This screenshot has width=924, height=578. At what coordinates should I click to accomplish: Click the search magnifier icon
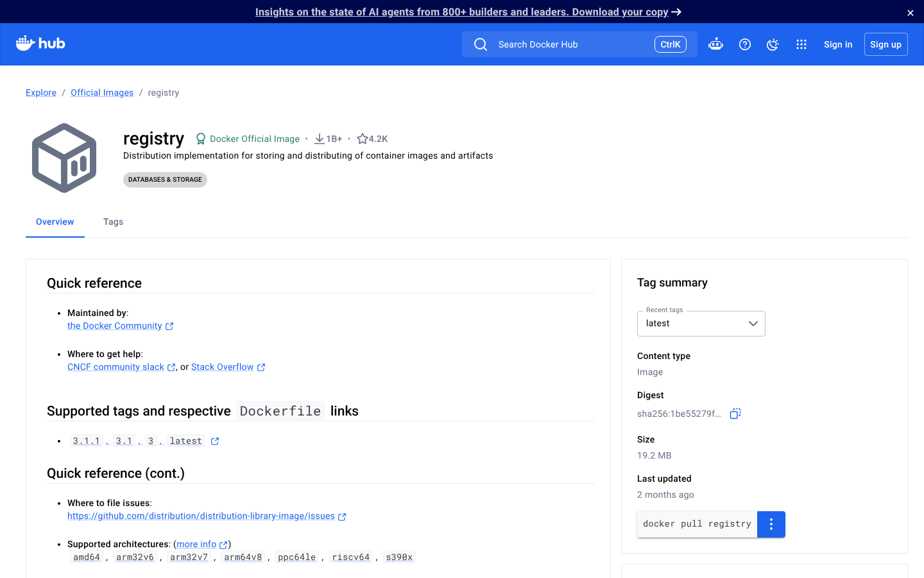481,44
